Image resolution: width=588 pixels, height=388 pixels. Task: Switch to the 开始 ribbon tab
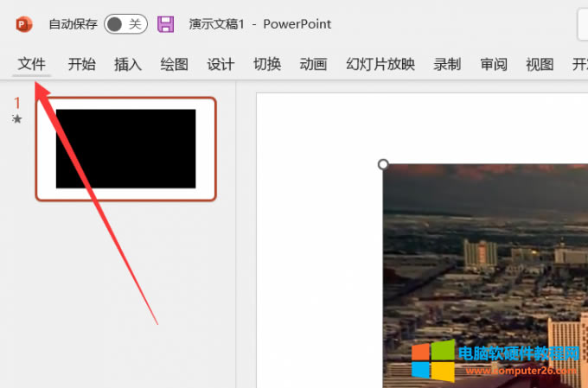[x=81, y=64]
